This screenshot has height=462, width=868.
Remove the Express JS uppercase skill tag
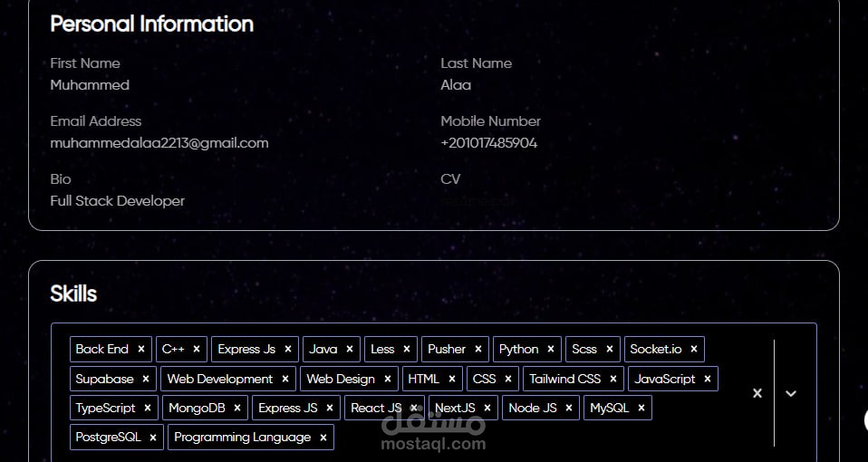tap(330, 408)
